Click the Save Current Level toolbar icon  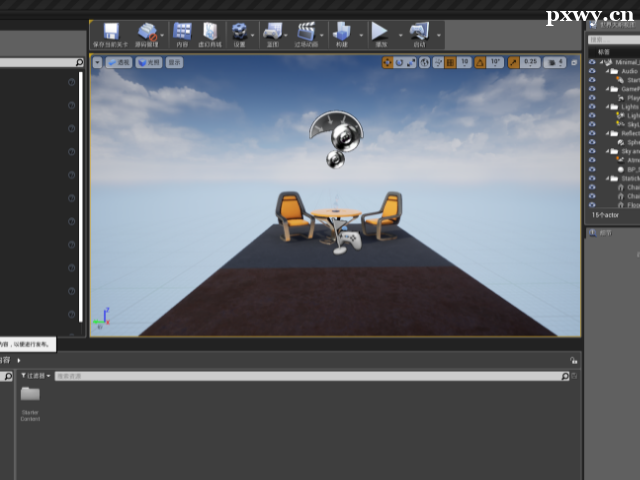coord(110,34)
